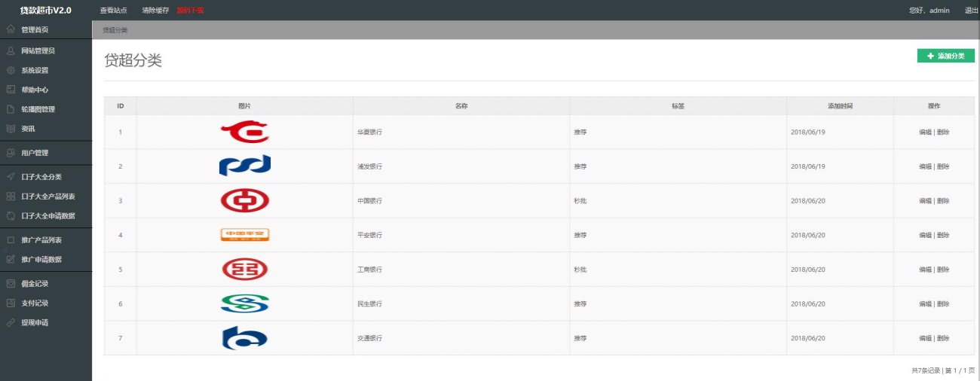Click the 秒批 tag in 中国银行 row
The image size is (980, 381).
[x=580, y=201]
